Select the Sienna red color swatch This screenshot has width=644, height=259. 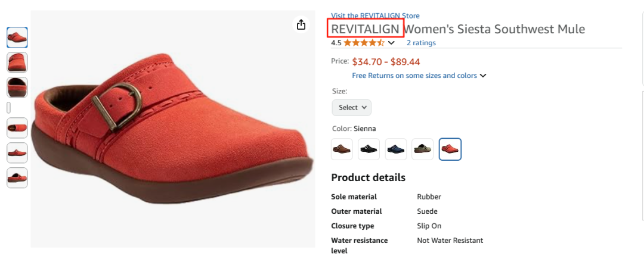(x=450, y=149)
